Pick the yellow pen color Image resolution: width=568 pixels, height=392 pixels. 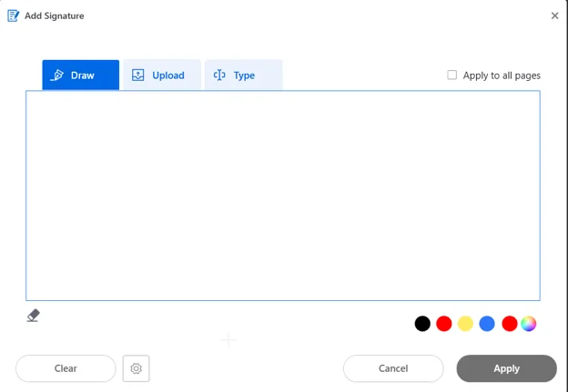[465, 324]
